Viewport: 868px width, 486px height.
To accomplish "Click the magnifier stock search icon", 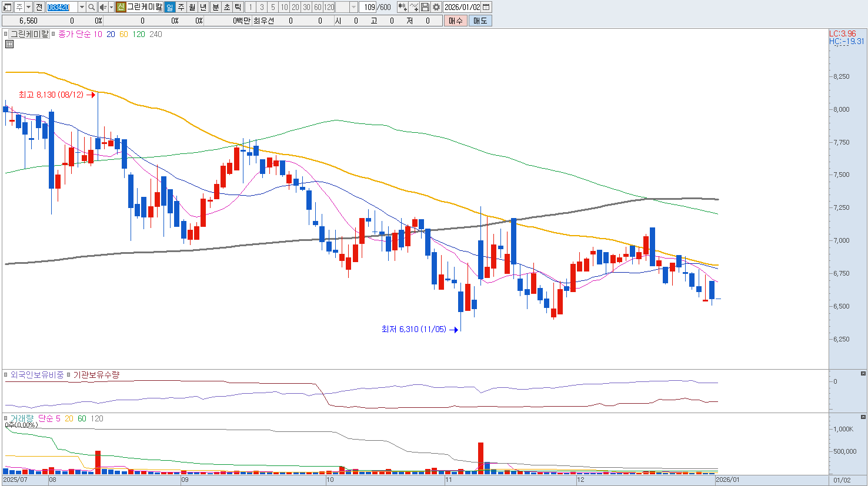I will click(x=92, y=7).
